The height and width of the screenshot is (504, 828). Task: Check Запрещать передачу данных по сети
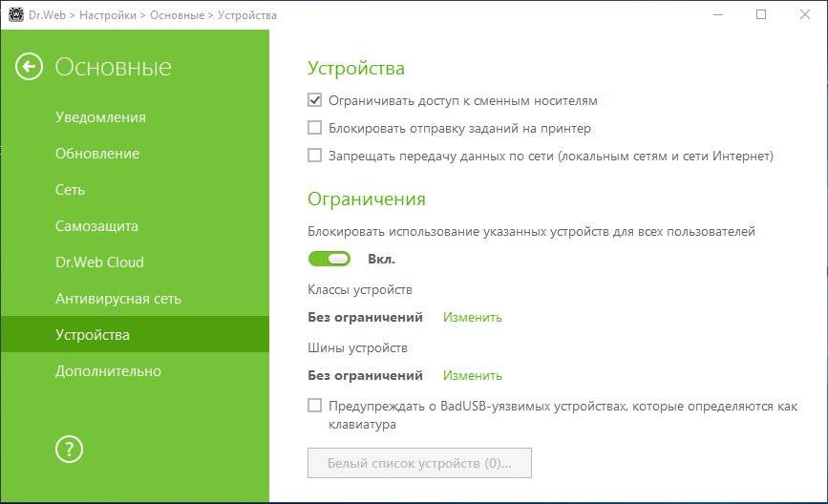(315, 156)
